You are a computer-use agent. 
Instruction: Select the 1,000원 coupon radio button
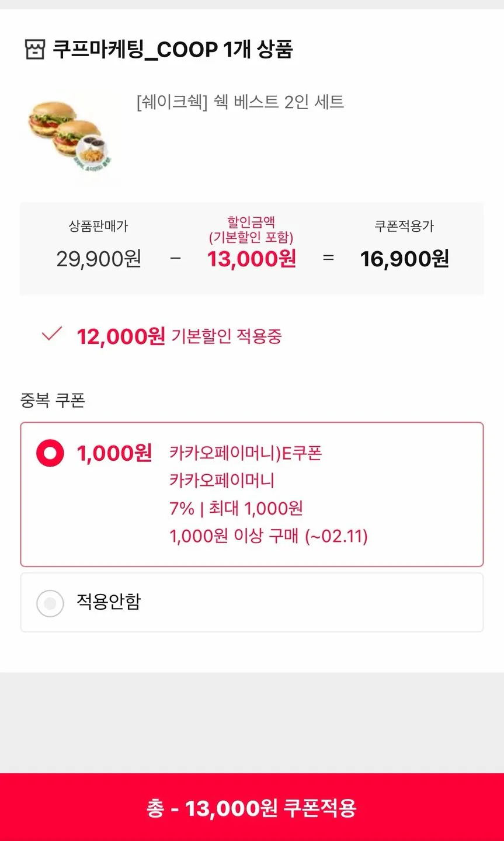tap(50, 453)
